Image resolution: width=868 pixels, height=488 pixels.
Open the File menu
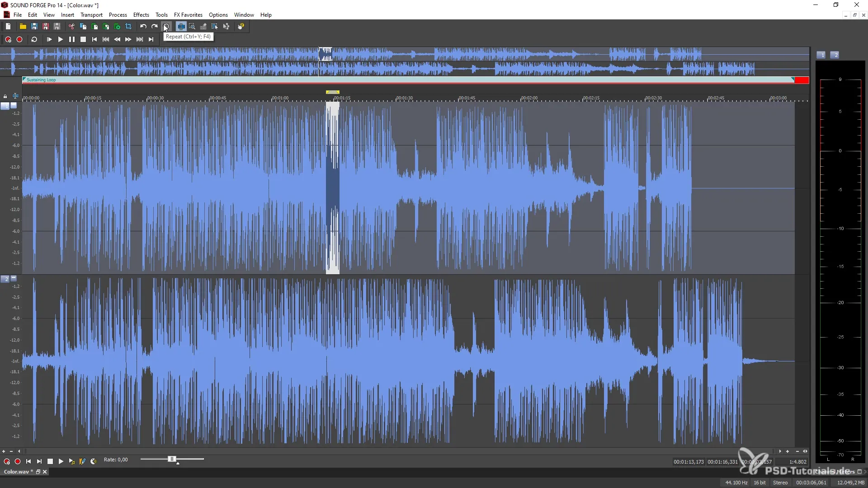click(x=18, y=15)
